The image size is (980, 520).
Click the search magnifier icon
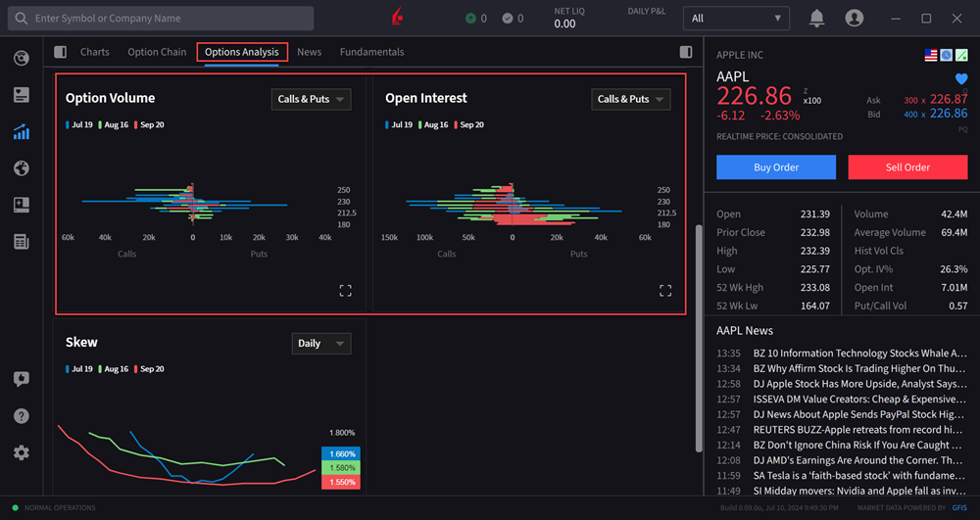pyautogui.click(x=22, y=18)
